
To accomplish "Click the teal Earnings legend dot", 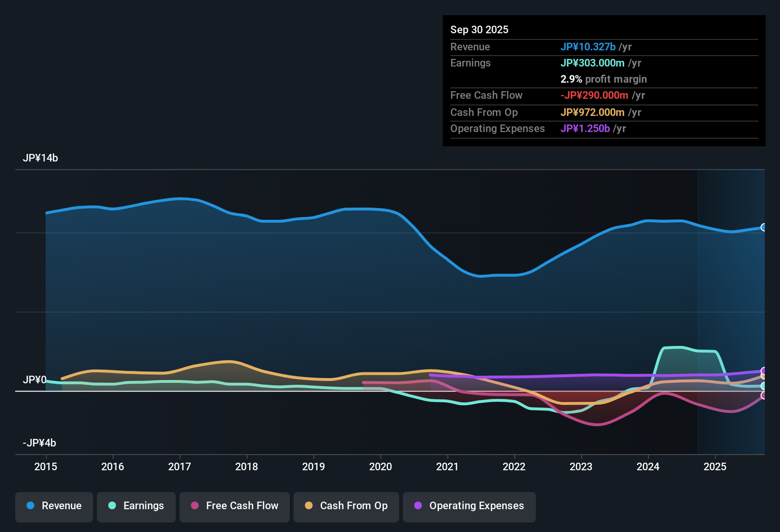I will click(x=112, y=506).
